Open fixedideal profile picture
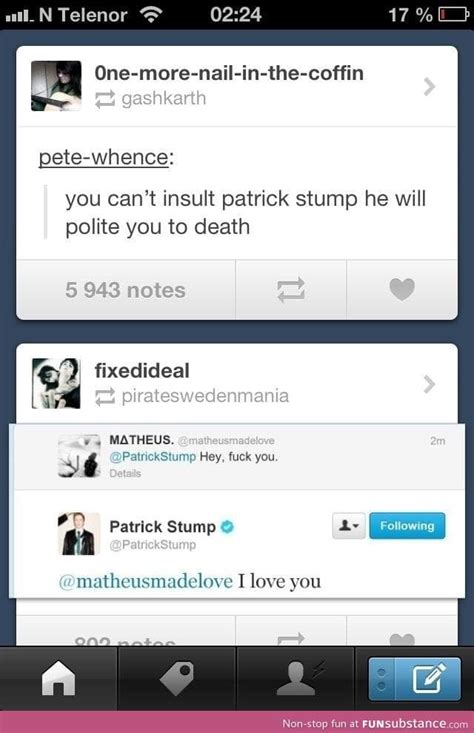474x733 pixels. 56,383
